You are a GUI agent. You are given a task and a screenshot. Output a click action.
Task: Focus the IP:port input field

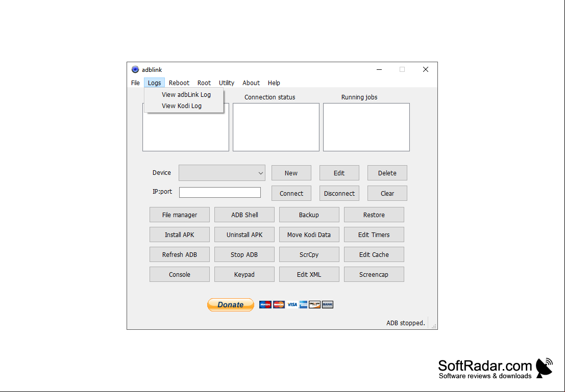[220, 193]
